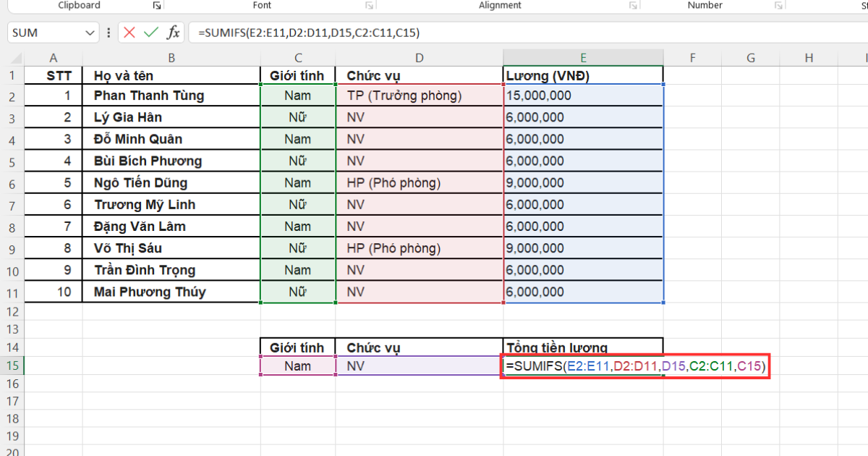Click 'Tổng tiền lương' header cell

pos(584,347)
